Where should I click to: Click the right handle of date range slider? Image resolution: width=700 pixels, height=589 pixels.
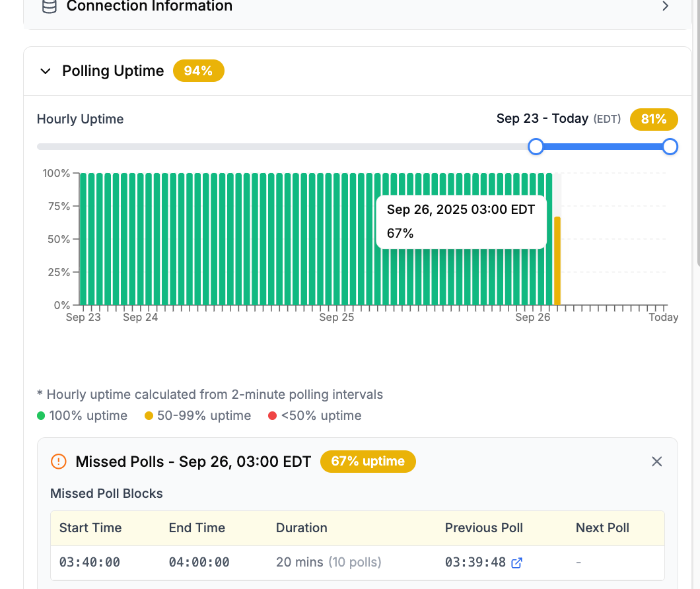click(670, 147)
